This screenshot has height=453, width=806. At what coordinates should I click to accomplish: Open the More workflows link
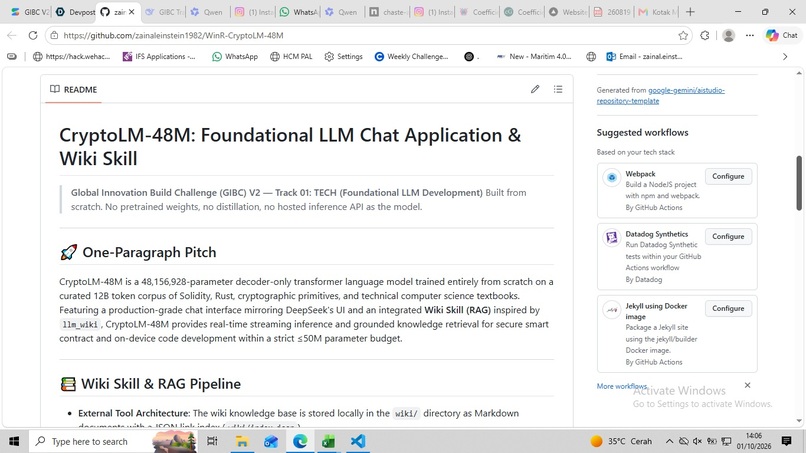[621, 386]
